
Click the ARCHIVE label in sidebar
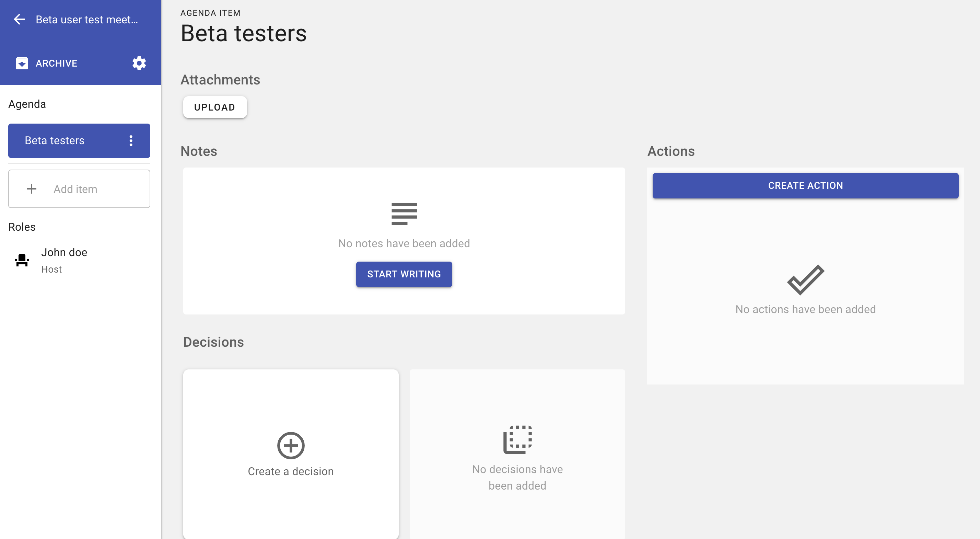pyautogui.click(x=56, y=63)
